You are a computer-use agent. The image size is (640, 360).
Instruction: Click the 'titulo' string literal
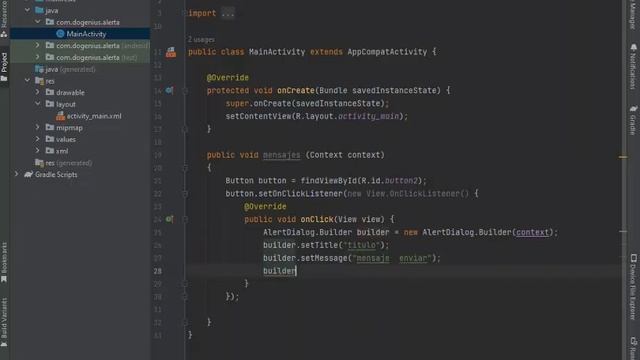coord(362,245)
